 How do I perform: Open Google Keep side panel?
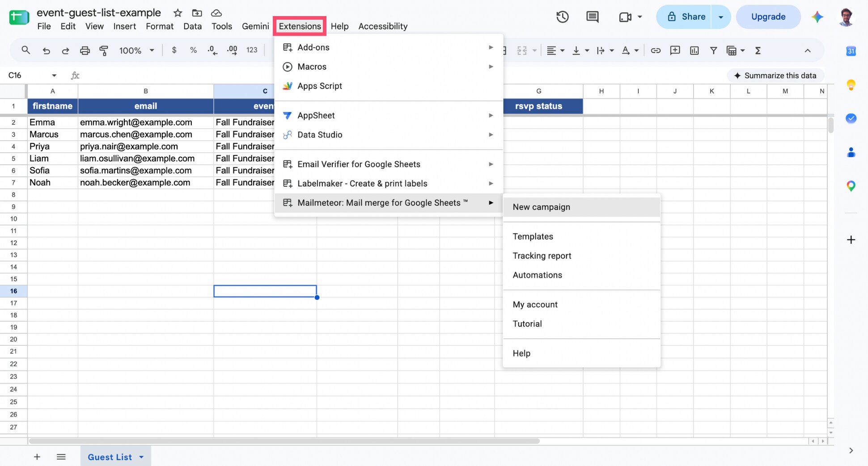point(851,84)
